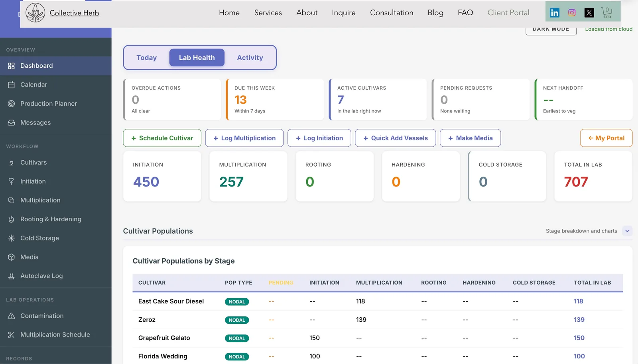Expand Stage breakdown and charts chevron
The width and height of the screenshot is (638, 364).
tap(627, 231)
